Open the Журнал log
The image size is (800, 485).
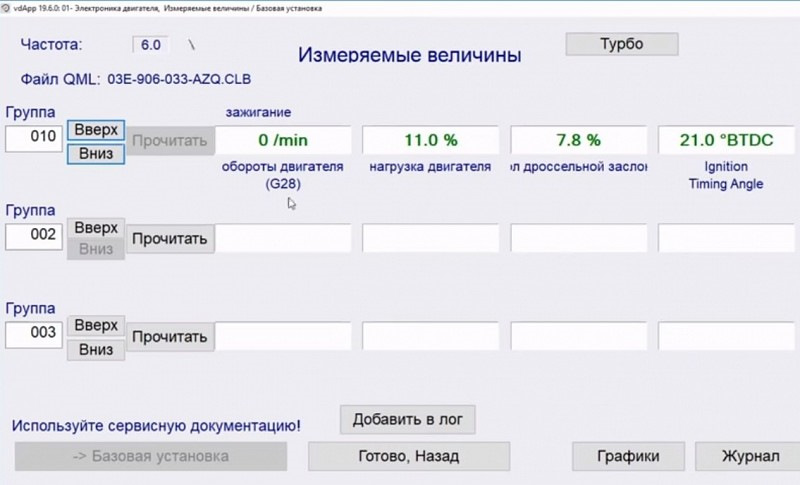pos(749,456)
